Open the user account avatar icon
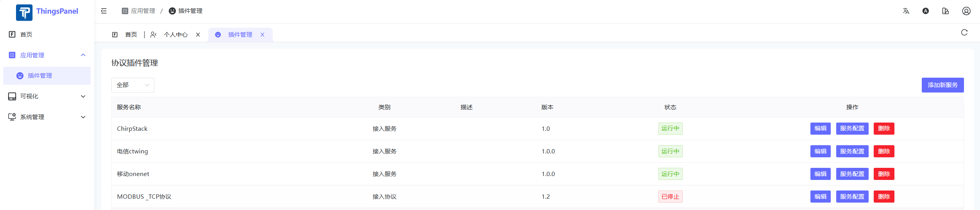 point(966,11)
